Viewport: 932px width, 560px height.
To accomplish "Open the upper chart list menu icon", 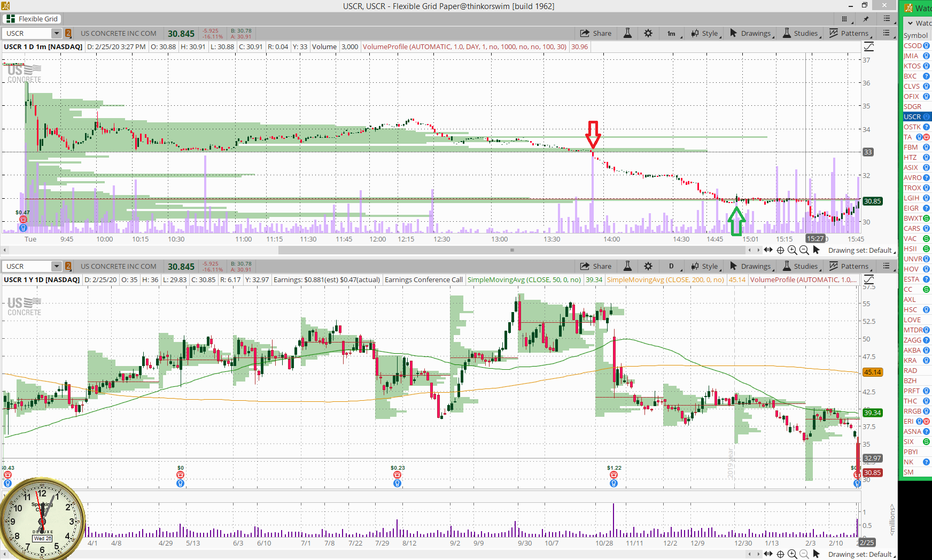I will click(x=887, y=33).
